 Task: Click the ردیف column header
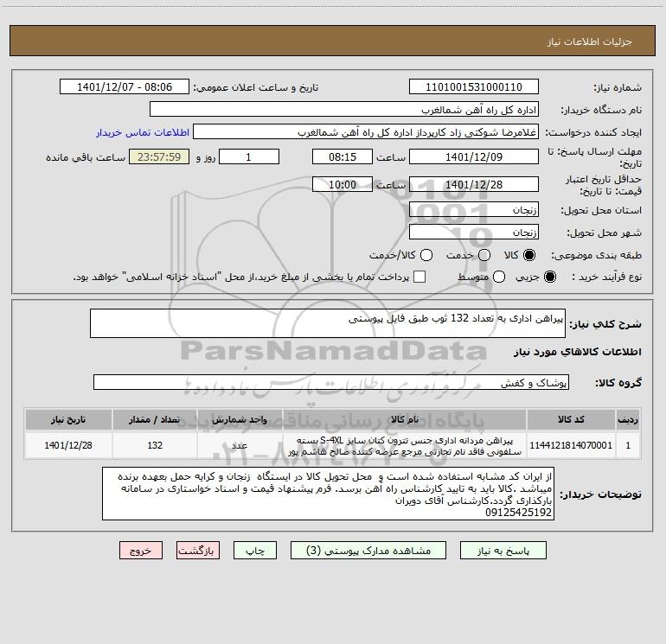pyautogui.click(x=628, y=419)
